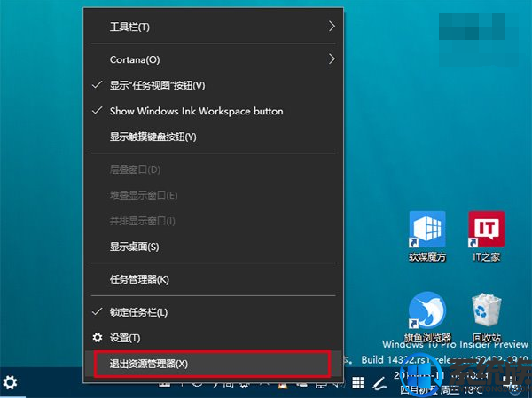Click the gear icon beside 设置(T)
The width and height of the screenshot is (532, 400).
pos(98,337)
